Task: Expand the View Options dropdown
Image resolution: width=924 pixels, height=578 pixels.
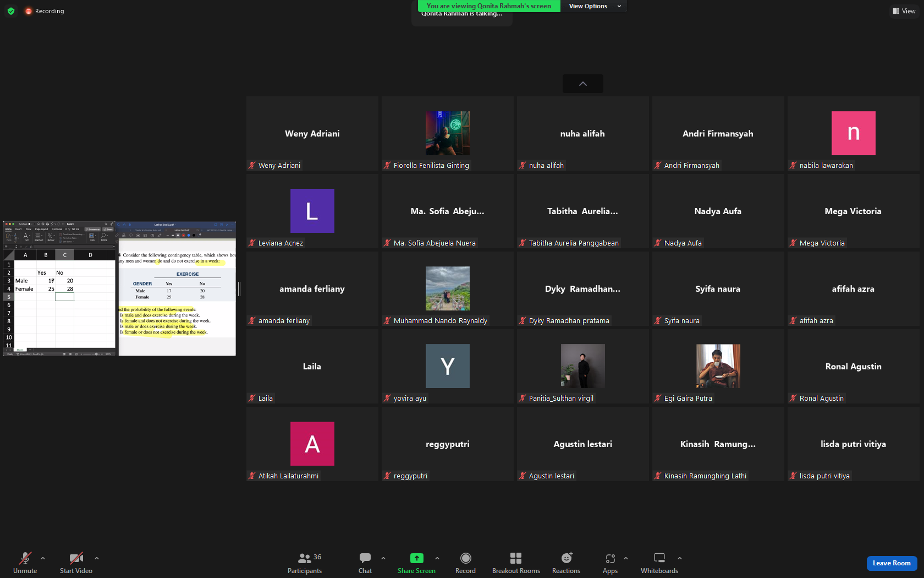Action: click(x=594, y=6)
